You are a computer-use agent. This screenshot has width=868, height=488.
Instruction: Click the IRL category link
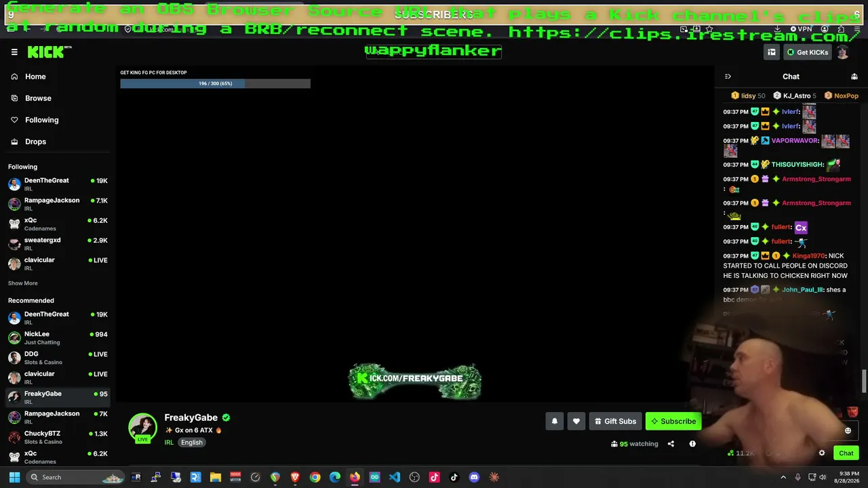point(169,443)
